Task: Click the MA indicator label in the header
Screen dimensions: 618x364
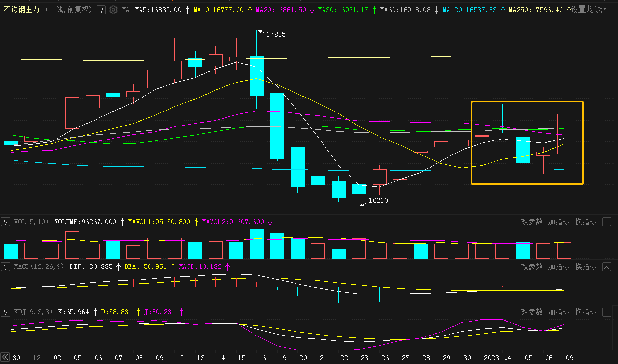Action: pos(126,10)
